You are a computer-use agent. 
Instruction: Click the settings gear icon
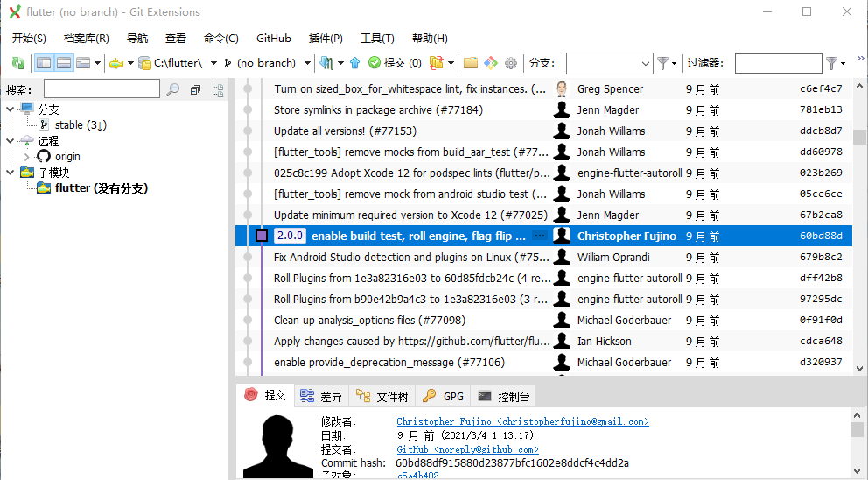(x=511, y=63)
